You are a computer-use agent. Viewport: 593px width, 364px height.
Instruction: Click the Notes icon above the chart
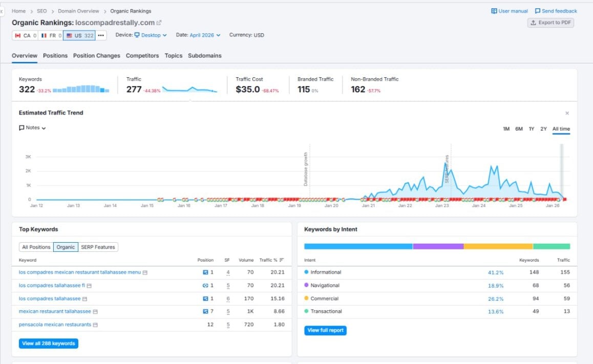point(22,128)
